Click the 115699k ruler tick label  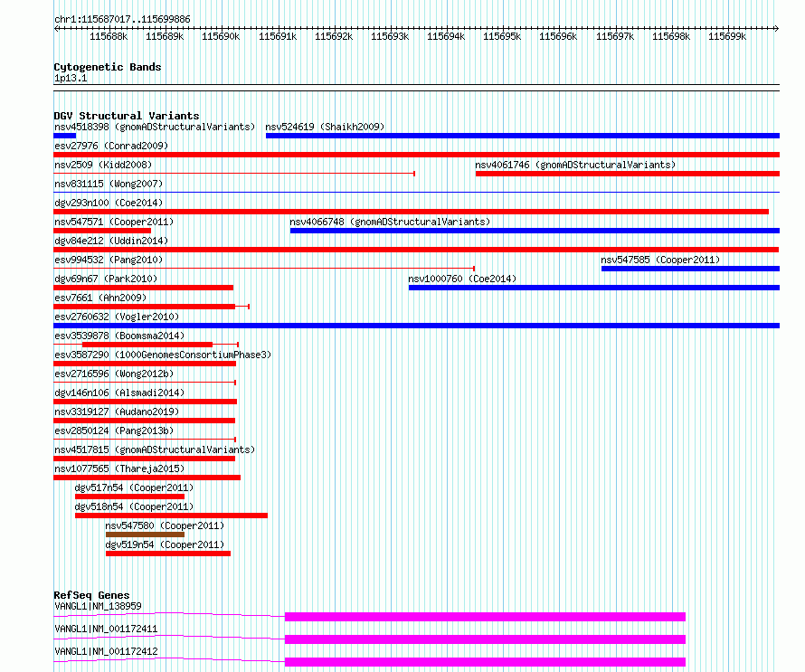point(727,36)
